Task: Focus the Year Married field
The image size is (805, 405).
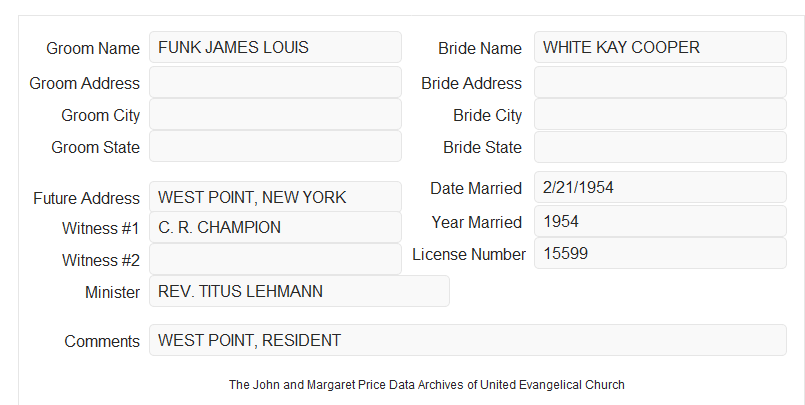Action: (x=660, y=221)
